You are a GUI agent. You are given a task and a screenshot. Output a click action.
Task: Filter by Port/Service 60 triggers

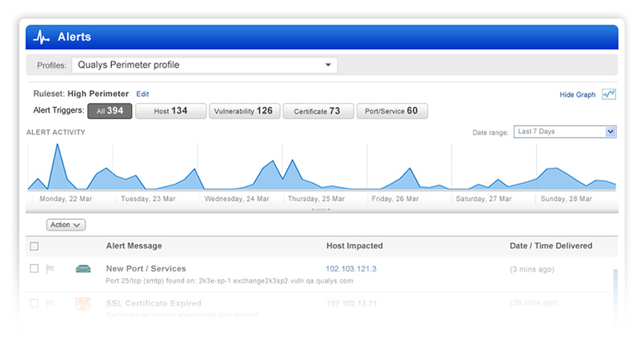coord(392,111)
